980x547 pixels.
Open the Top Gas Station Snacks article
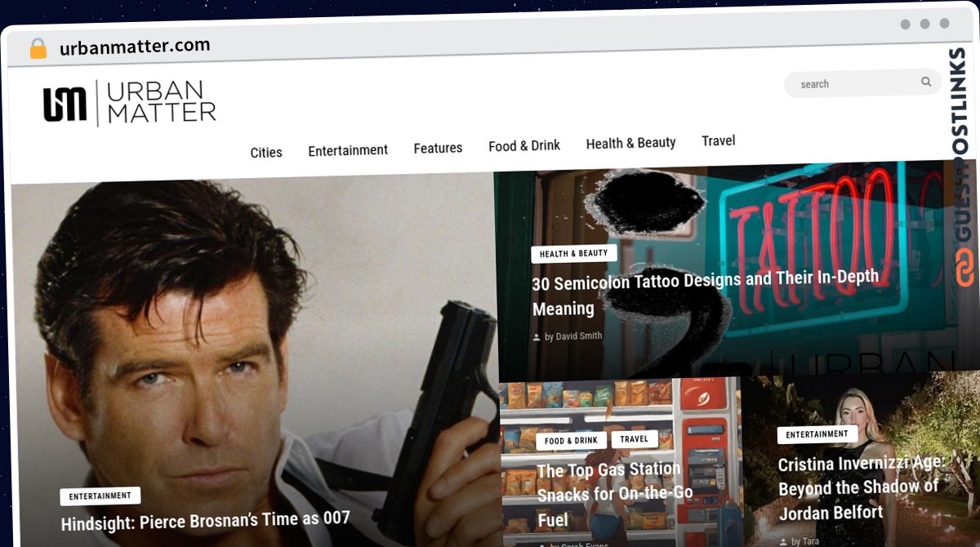[616, 494]
